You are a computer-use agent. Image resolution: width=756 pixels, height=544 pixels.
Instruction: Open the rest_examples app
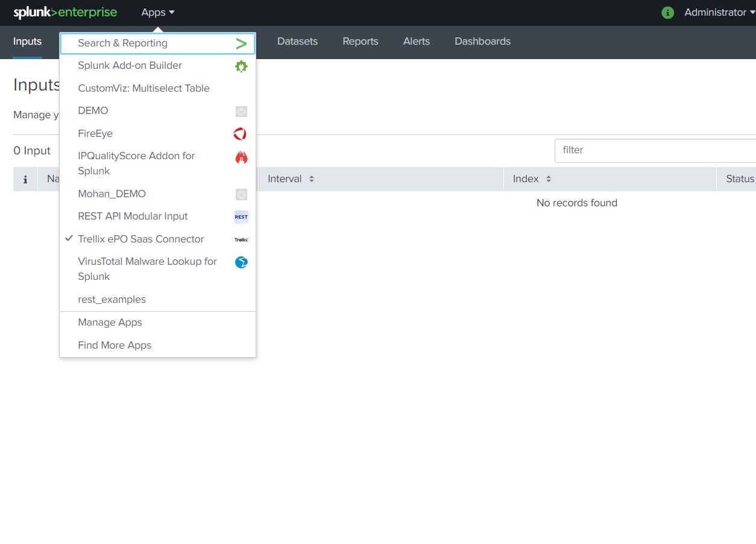[157, 299]
